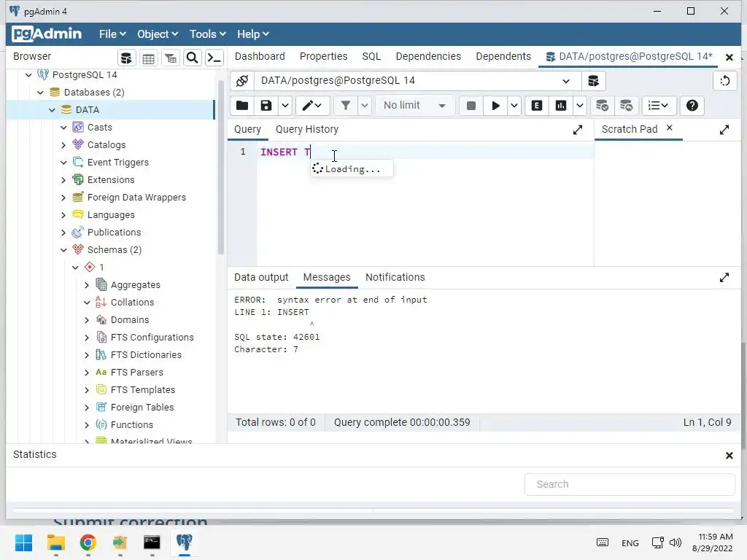Switch to the Dependents tab
Viewport: 747px width, 560px height.
[503, 56]
